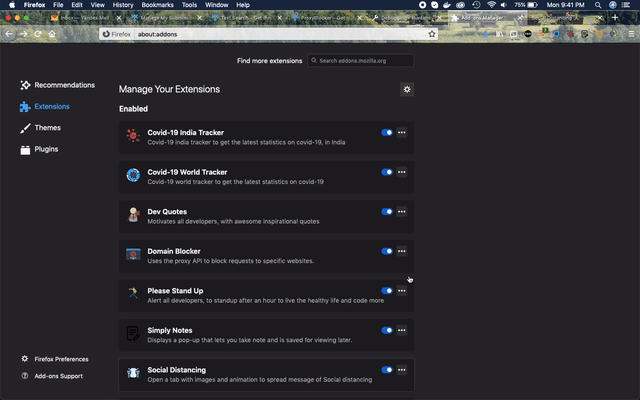640x400 pixels.
Task: Open the History menu
Action: point(123,5)
